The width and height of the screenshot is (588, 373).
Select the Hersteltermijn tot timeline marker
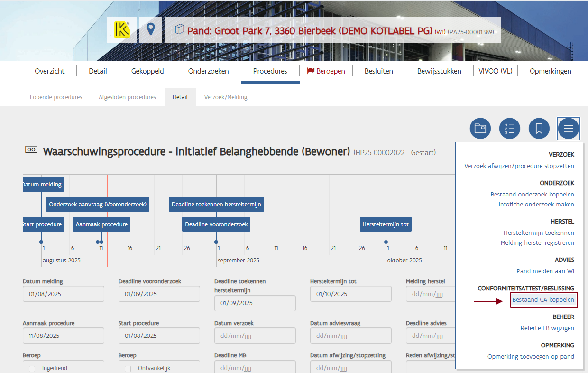pos(385,224)
